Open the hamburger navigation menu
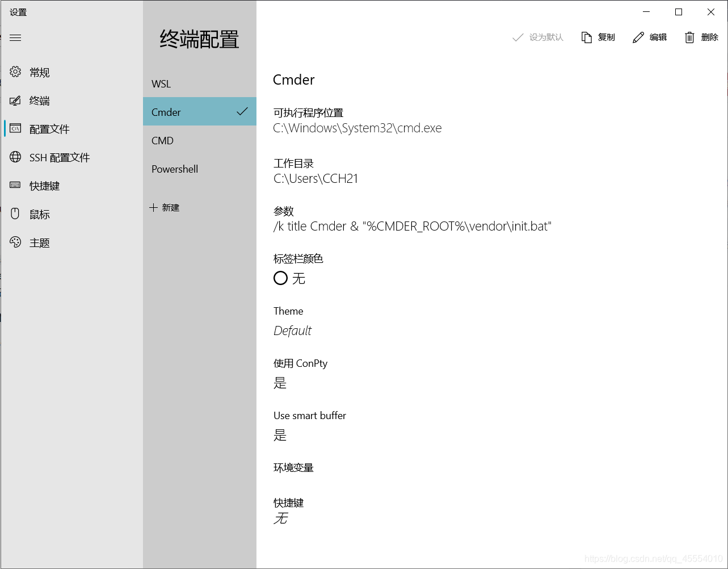728x569 pixels. 15,37
